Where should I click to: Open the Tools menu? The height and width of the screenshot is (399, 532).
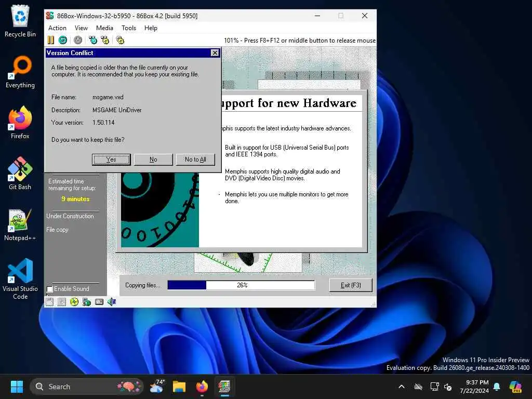[129, 28]
